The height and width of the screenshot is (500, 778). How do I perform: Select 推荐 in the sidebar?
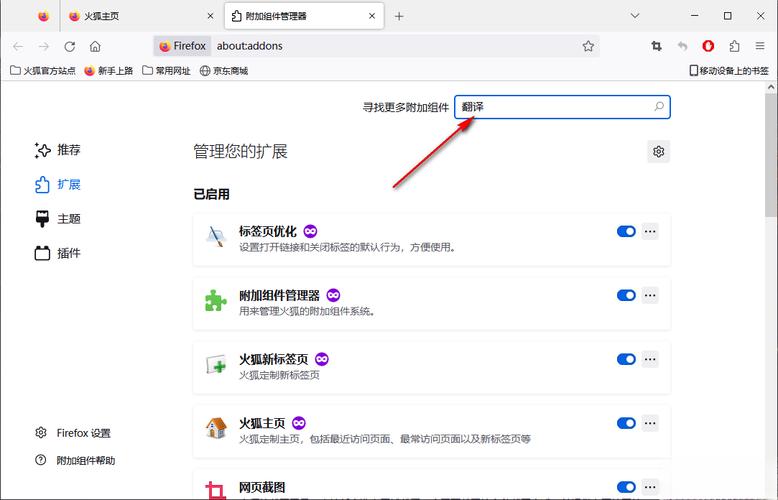tap(58, 150)
